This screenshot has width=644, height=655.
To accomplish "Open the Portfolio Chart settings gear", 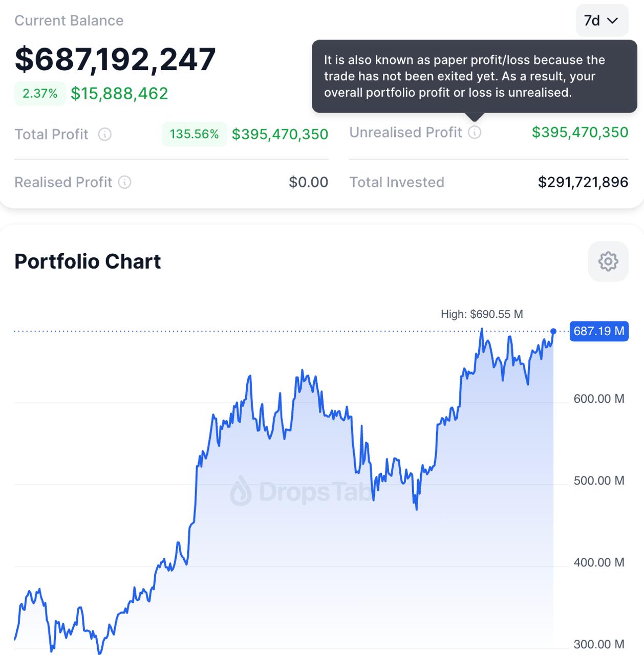I will (608, 261).
